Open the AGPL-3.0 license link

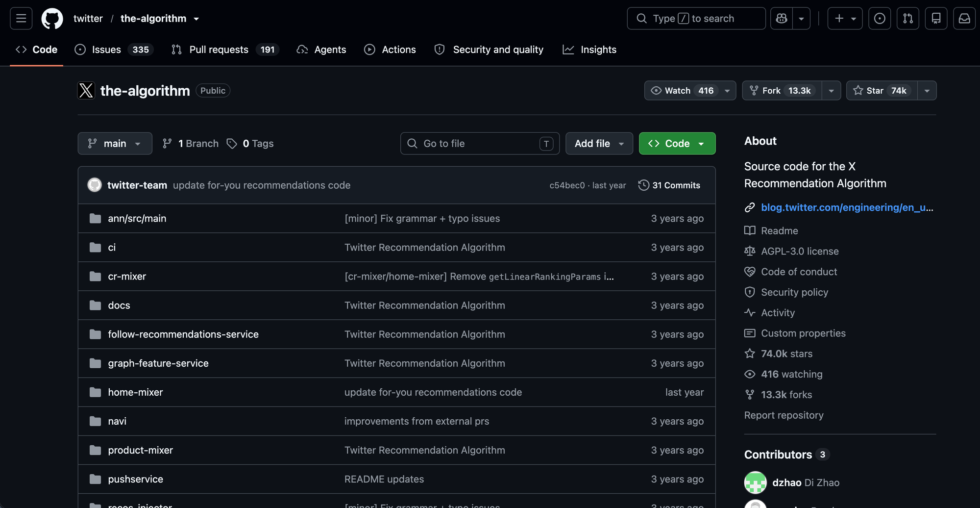coord(800,251)
